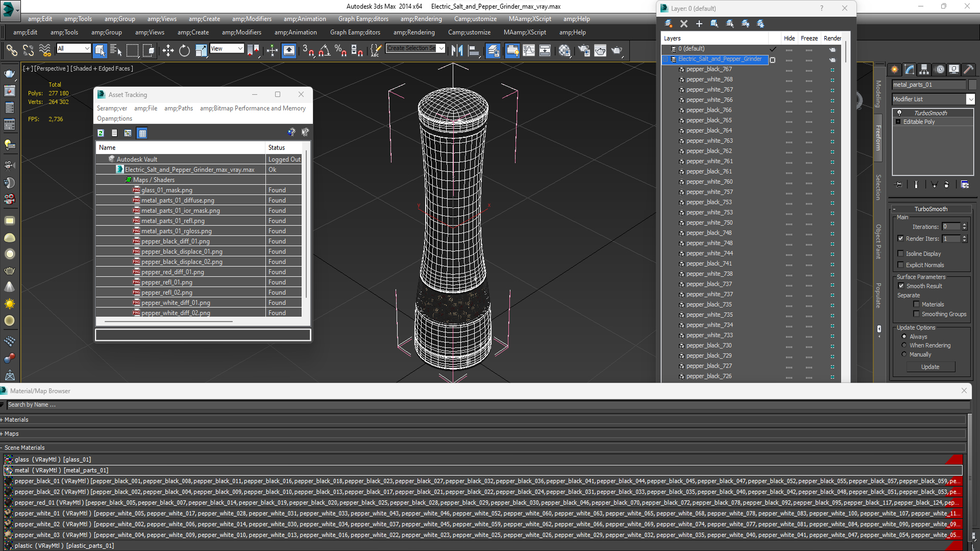Click Refresh icon in Asset Tracking
The image size is (980, 551).
pos(101,133)
